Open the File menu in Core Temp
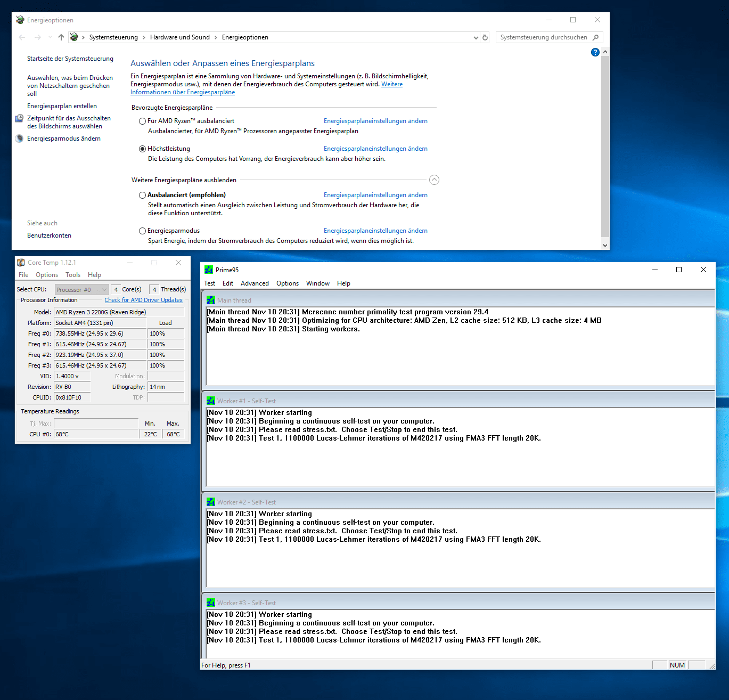This screenshot has width=729, height=700. 23,275
